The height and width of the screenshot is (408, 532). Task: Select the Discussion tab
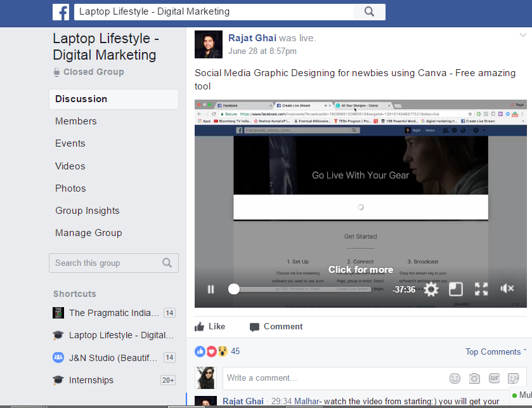pyautogui.click(x=114, y=99)
